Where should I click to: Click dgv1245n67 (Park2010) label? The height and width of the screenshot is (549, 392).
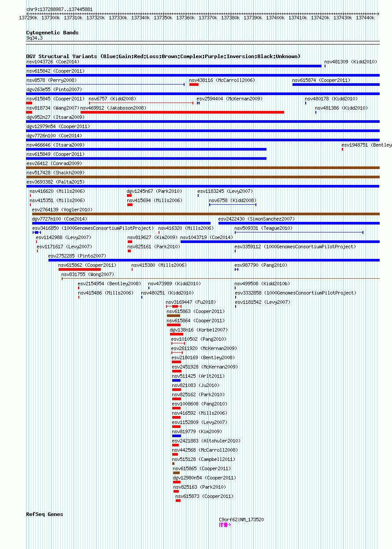pyautogui.click(x=154, y=192)
